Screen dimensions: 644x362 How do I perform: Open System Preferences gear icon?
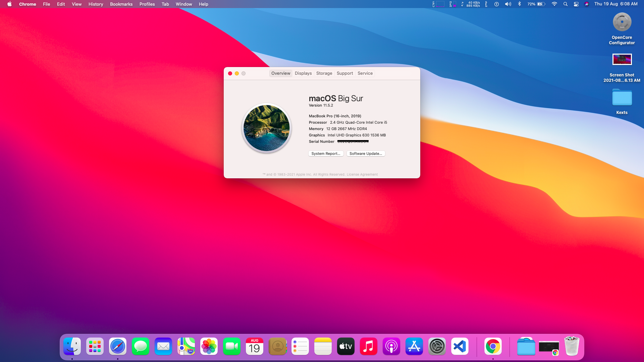[437, 346]
